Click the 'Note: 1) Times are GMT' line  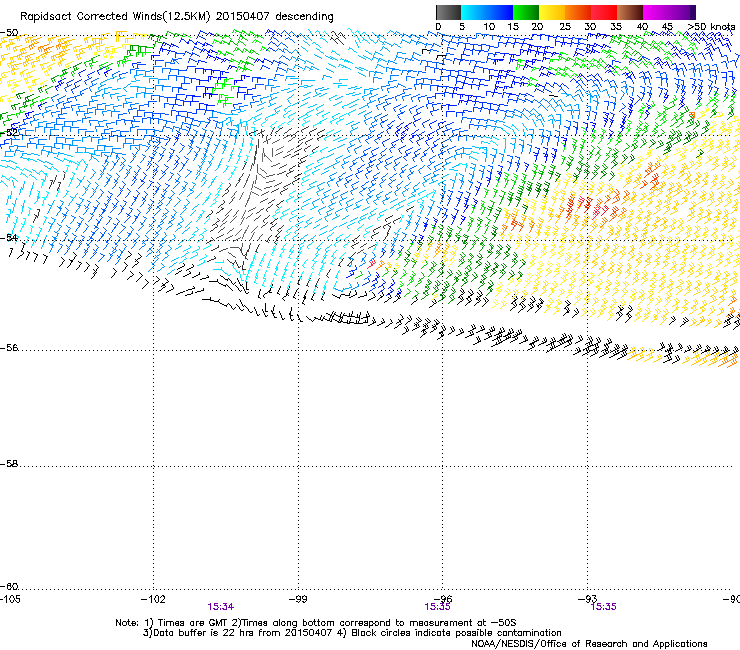[x=316, y=623]
